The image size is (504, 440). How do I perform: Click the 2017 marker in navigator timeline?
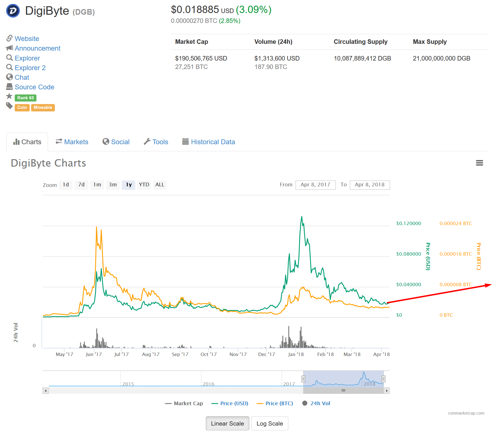click(289, 384)
